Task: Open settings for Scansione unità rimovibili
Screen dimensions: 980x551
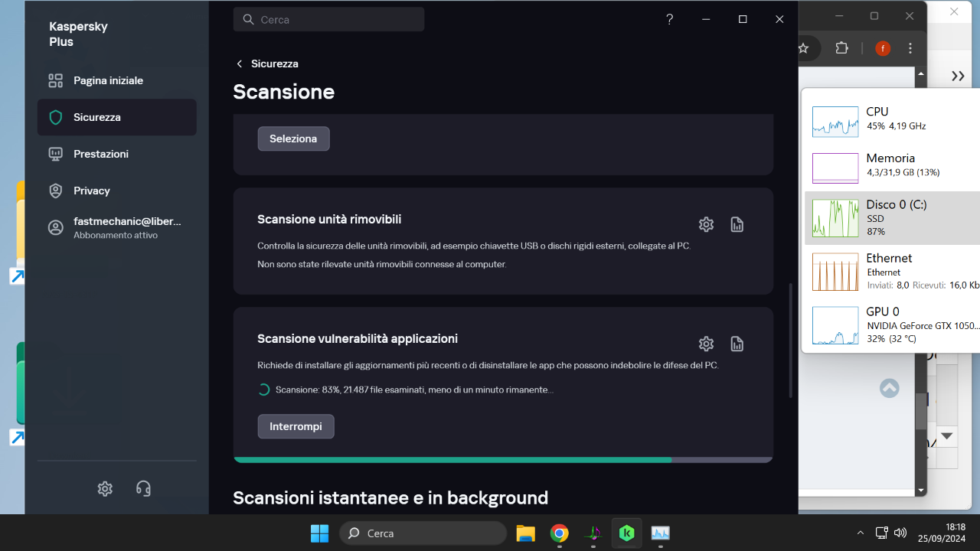Action: click(706, 224)
